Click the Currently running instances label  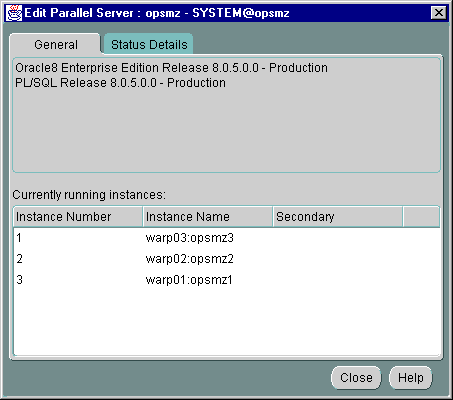coord(89,195)
